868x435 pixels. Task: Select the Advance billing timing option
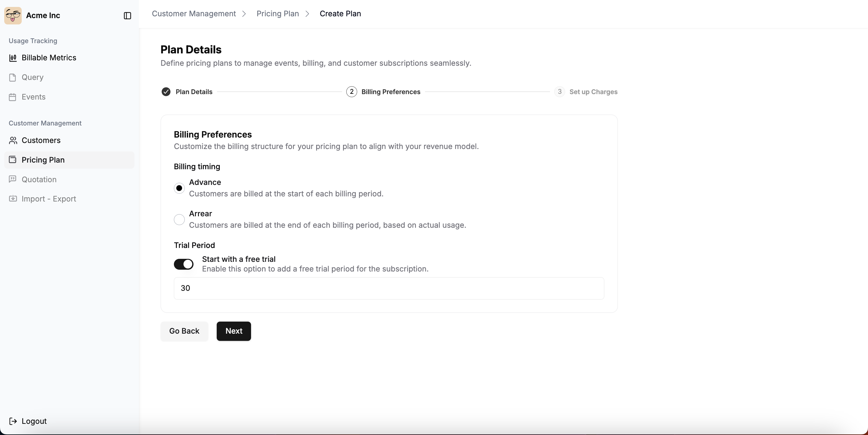pos(179,188)
